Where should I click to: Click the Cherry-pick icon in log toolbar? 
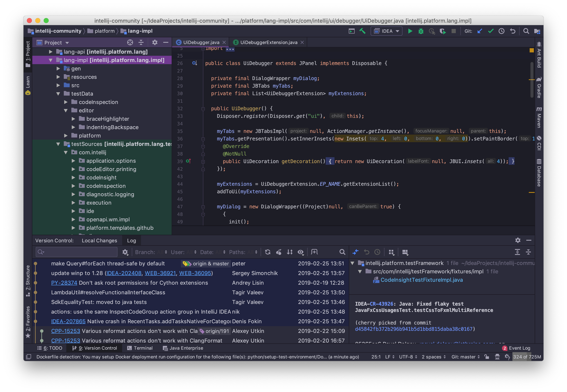[x=279, y=252]
